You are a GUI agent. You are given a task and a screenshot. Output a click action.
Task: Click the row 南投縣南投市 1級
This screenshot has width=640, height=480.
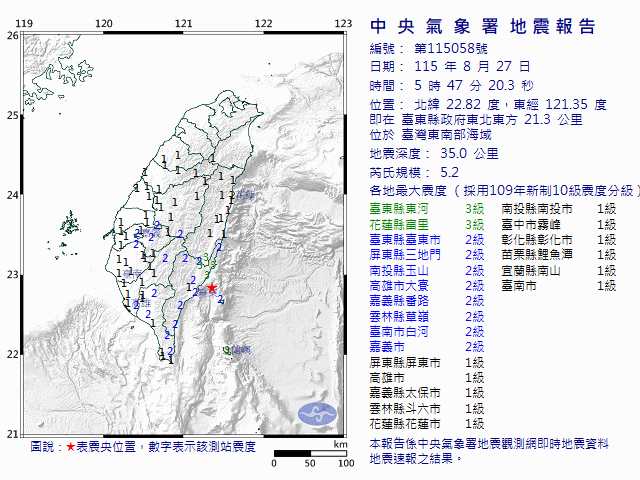point(559,209)
